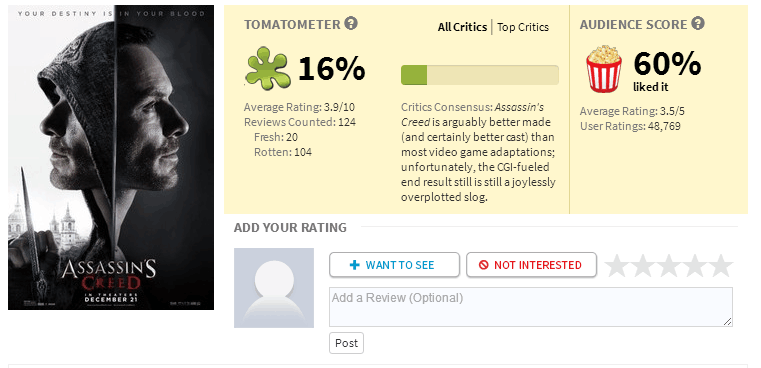Click the 16% Tomatometer score
761x368 pixels.
coord(331,68)
